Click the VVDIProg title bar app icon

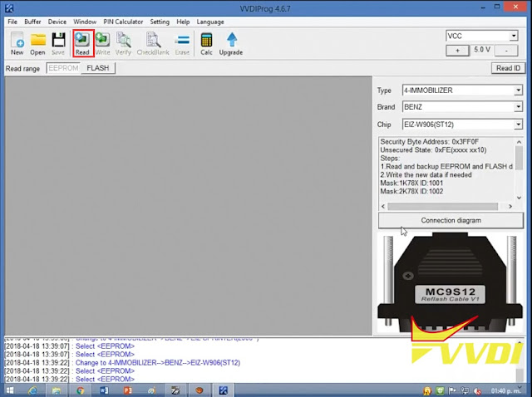[9, 7]
